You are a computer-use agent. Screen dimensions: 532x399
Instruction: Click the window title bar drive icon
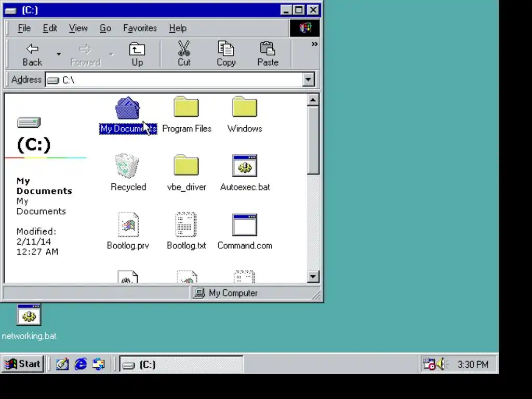coord(11,10)
